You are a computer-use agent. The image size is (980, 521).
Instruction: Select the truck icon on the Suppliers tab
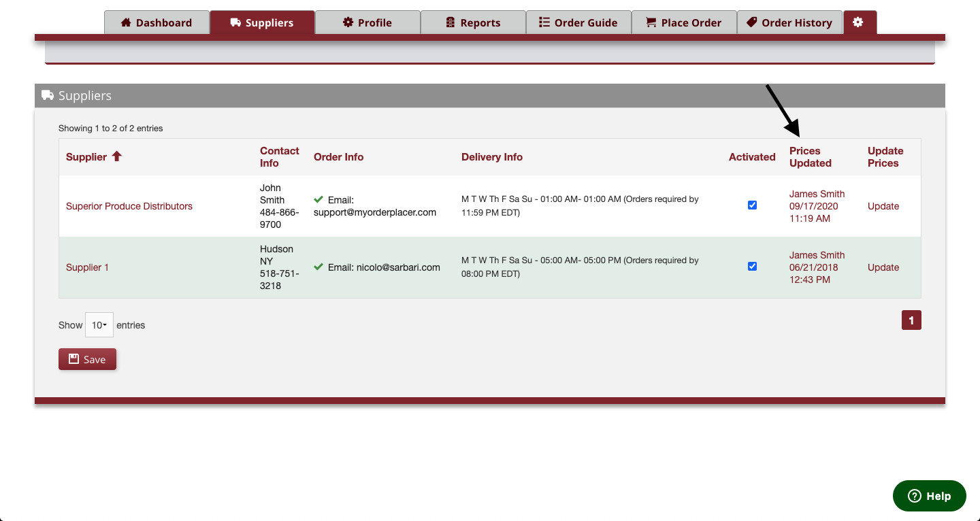[234, 22]
